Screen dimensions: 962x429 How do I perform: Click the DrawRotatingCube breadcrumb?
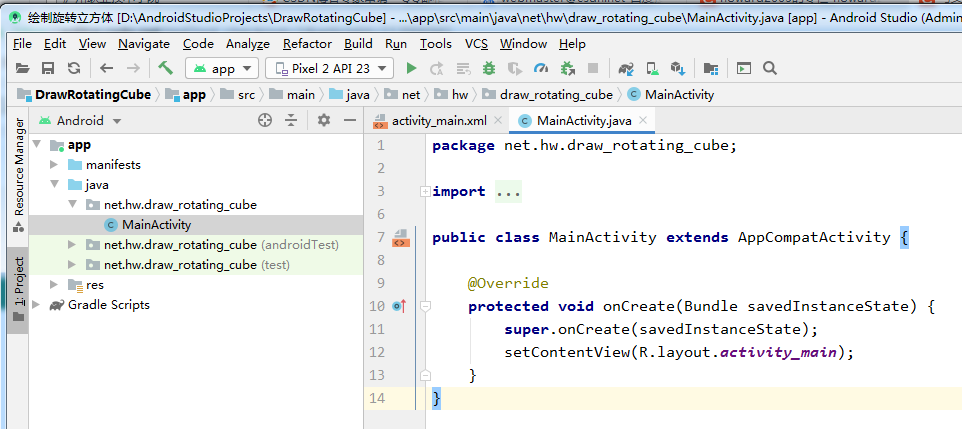pos(84,95)
